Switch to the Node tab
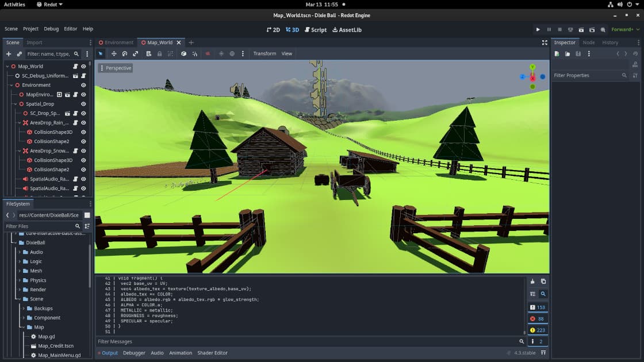 [x=588, y=43]
